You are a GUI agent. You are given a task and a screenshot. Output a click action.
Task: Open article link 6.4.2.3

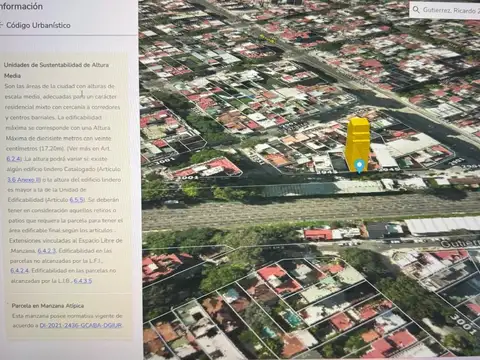pos(46,251)
